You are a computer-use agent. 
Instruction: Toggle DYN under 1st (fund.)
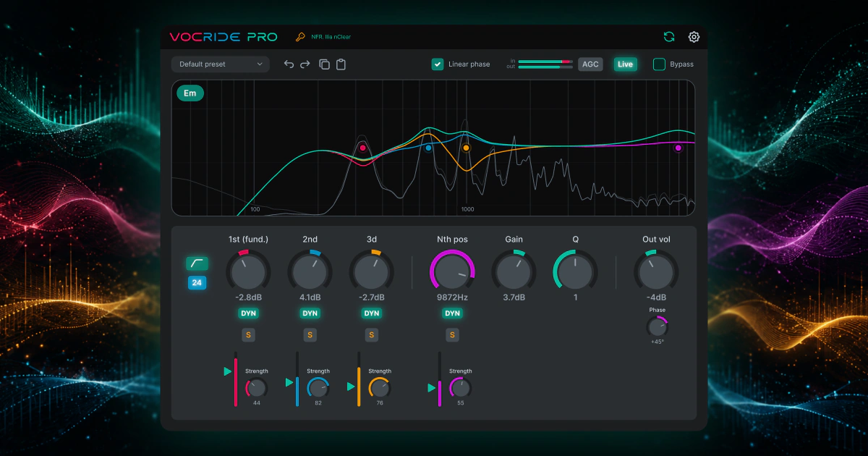pos(248,313)
